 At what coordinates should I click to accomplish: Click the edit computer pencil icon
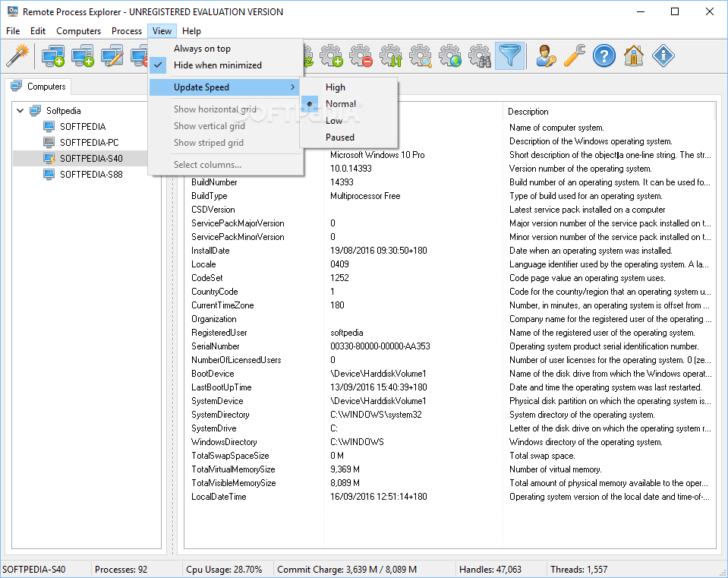[x=112, y=55]
